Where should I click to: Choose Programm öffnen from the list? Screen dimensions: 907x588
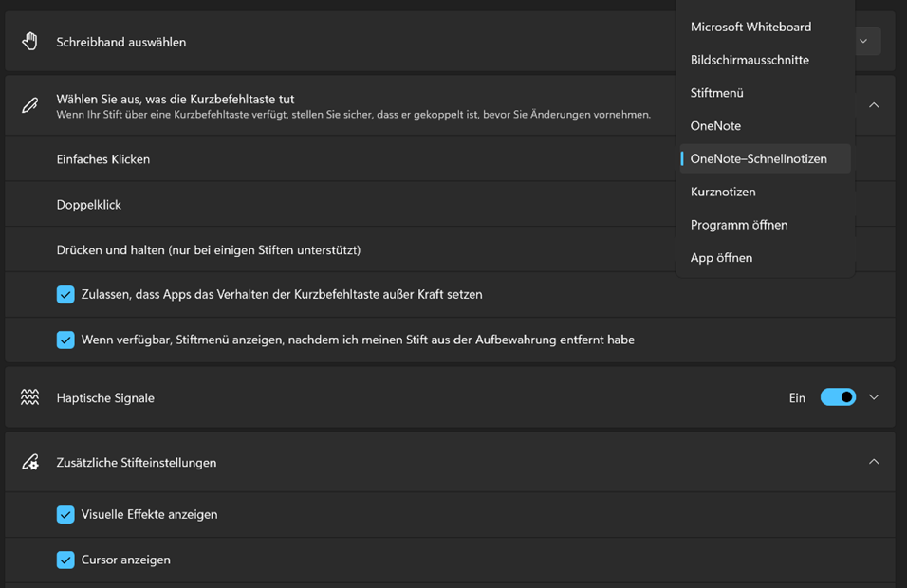pos(739,225)
